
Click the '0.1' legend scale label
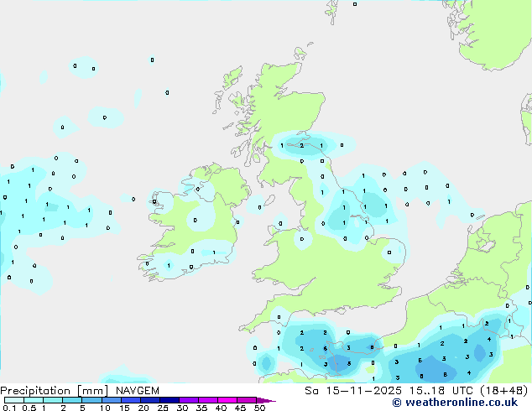(9, 408)
